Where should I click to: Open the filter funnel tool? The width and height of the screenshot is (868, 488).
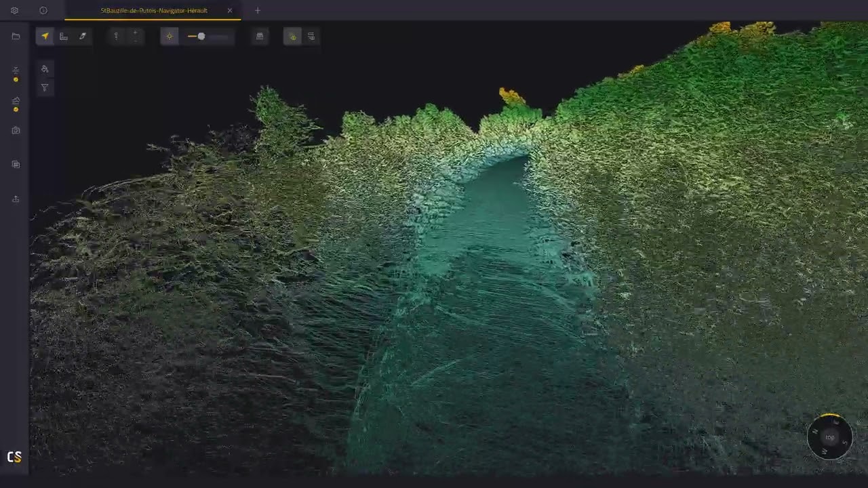45,88
